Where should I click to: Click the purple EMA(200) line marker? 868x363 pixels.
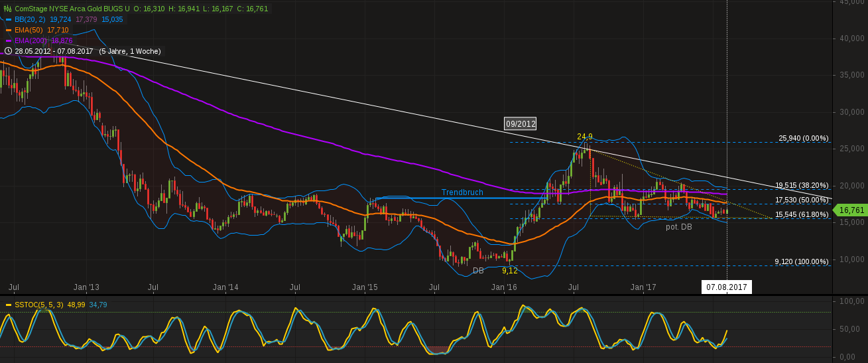(x=8, y=40)
